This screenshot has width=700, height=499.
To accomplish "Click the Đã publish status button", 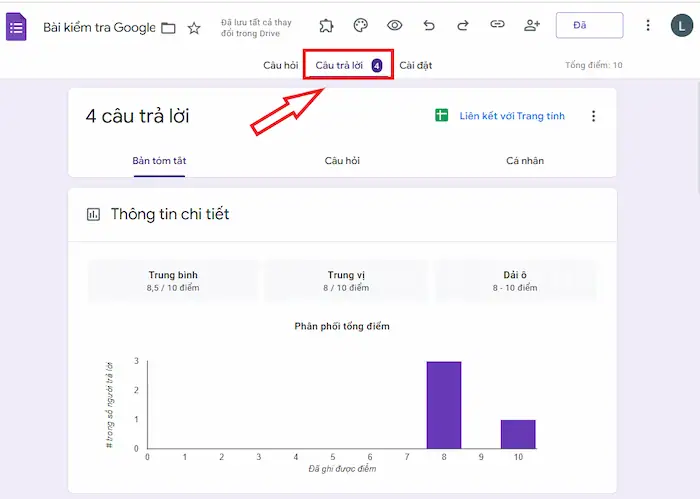I will pyautogui.click(x=589, y=25).
